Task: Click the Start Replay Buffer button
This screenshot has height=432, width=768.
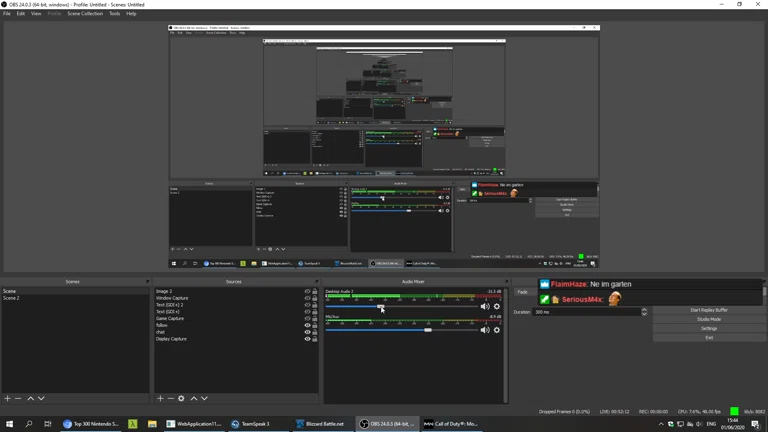Action: pos(709,310)
